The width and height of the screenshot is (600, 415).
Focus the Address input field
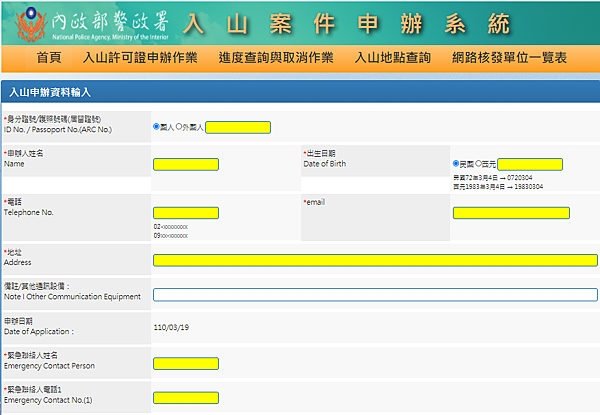pos(375,260)
